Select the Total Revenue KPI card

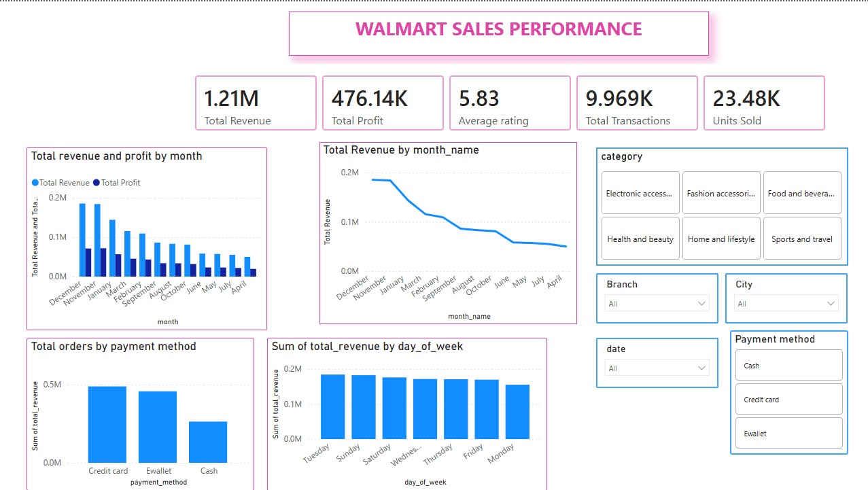coord(256,103)
